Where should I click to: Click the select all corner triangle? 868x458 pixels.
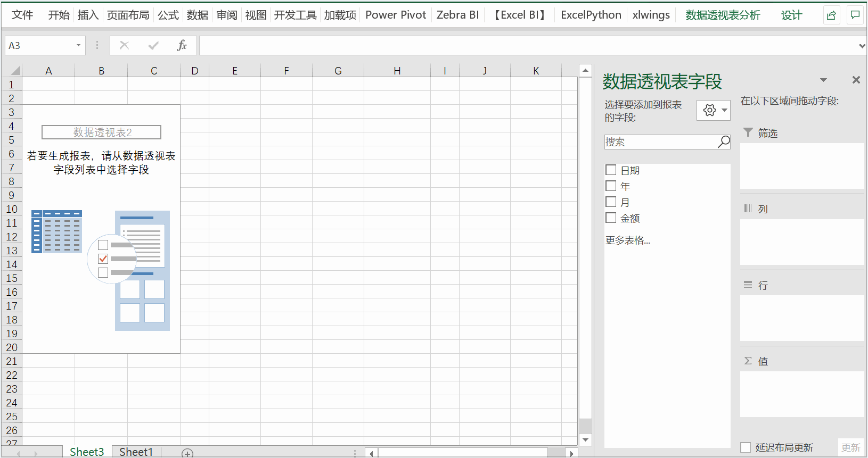click(15, 71)
